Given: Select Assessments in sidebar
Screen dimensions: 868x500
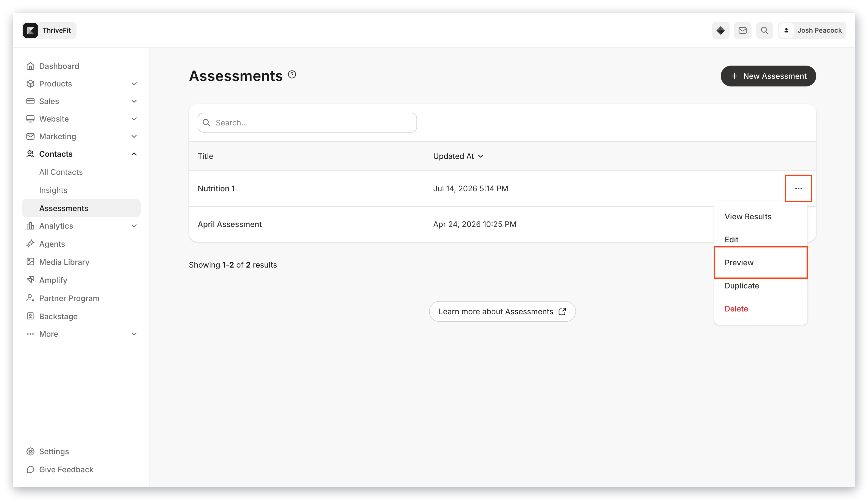Looking at the screenshot, I should 81,208.
